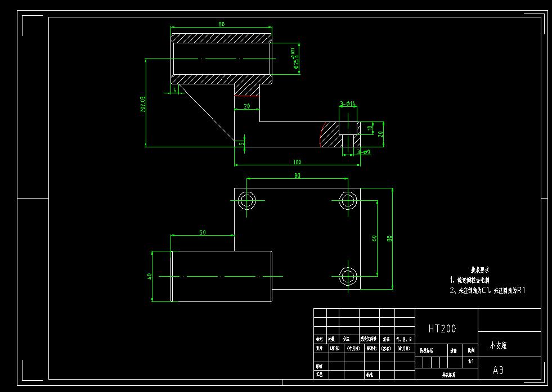
Task: Click the 20 base thickness dimension at right
Action: click(380, 134)
